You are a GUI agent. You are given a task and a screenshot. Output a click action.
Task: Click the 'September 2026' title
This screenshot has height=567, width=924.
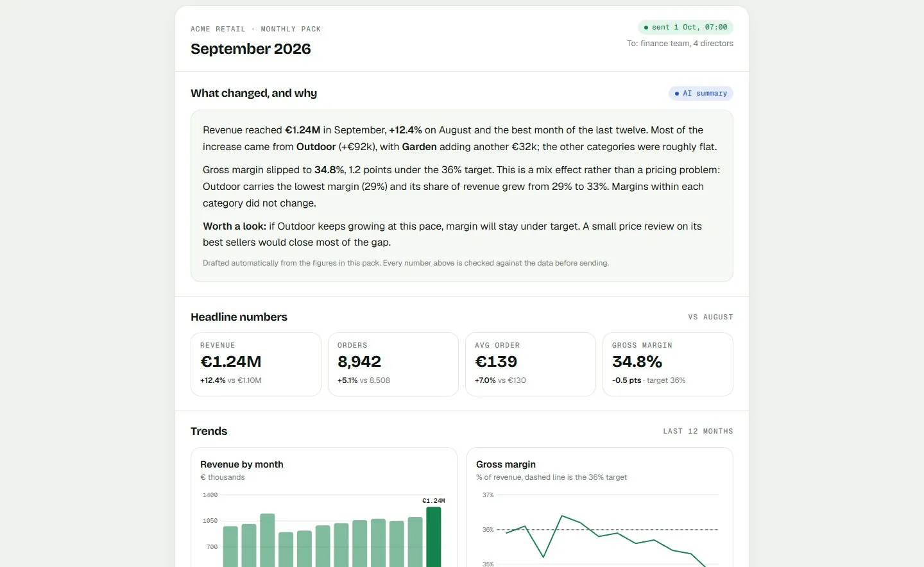point(250,49)
